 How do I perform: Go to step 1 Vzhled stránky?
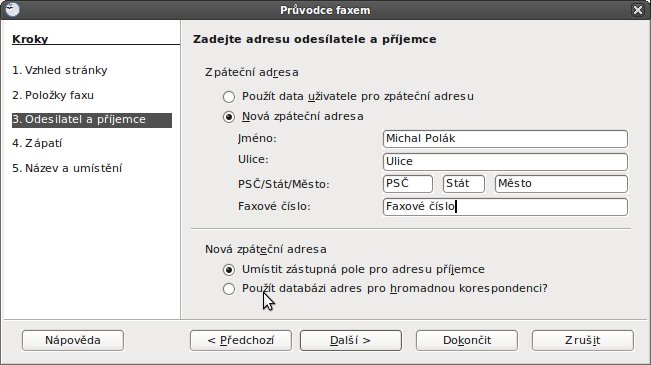coord(60,70)
